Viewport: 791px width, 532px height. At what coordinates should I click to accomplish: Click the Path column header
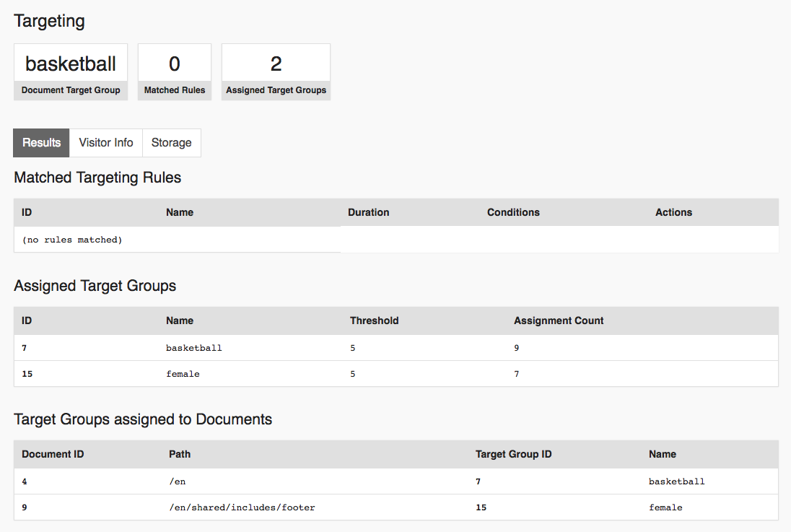(x=180, y=454)
